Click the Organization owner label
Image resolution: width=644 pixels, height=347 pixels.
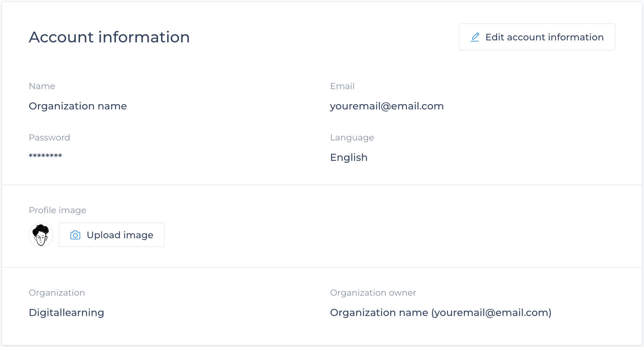click(x=373, y=293)
